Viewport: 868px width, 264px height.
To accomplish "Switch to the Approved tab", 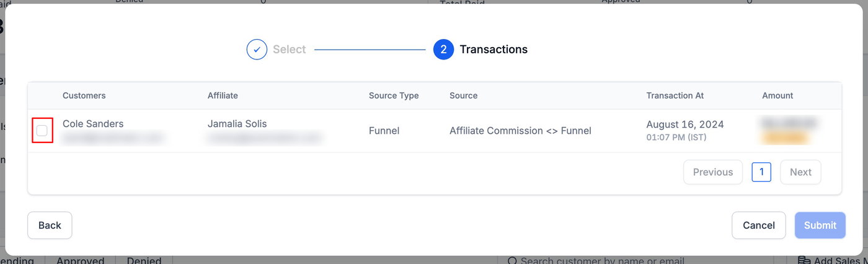I will [x=80, y=261].
